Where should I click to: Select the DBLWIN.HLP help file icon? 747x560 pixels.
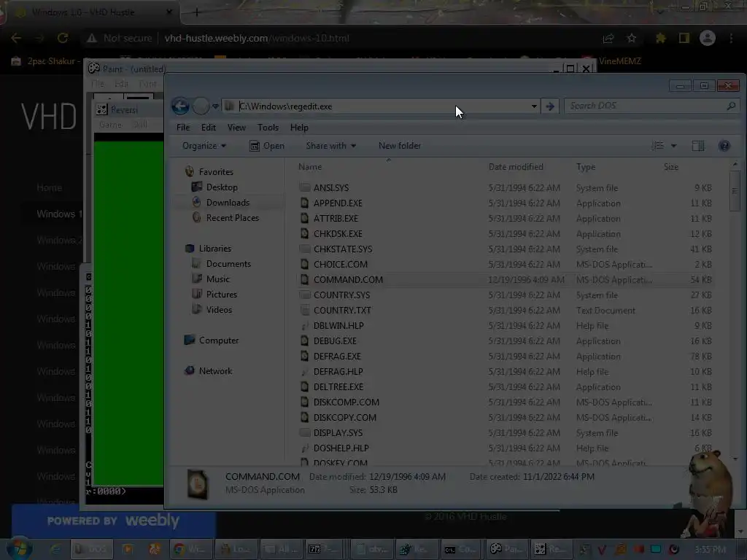(304, 326)
